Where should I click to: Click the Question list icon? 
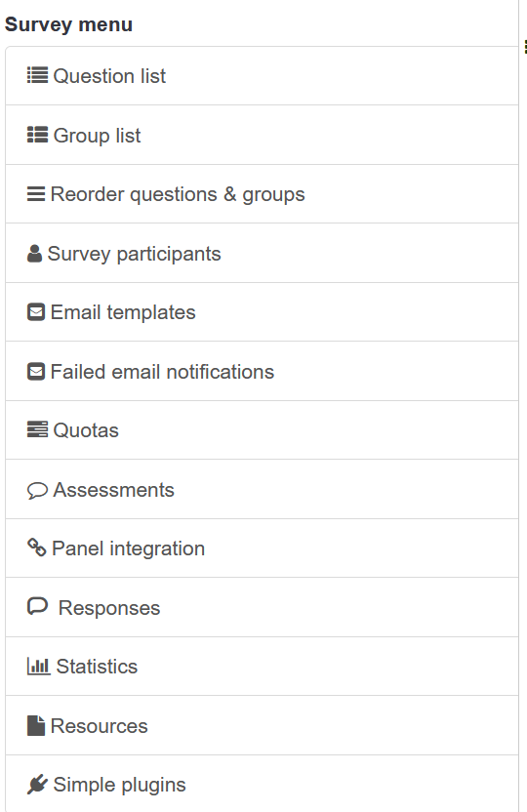tap(37, 75)
